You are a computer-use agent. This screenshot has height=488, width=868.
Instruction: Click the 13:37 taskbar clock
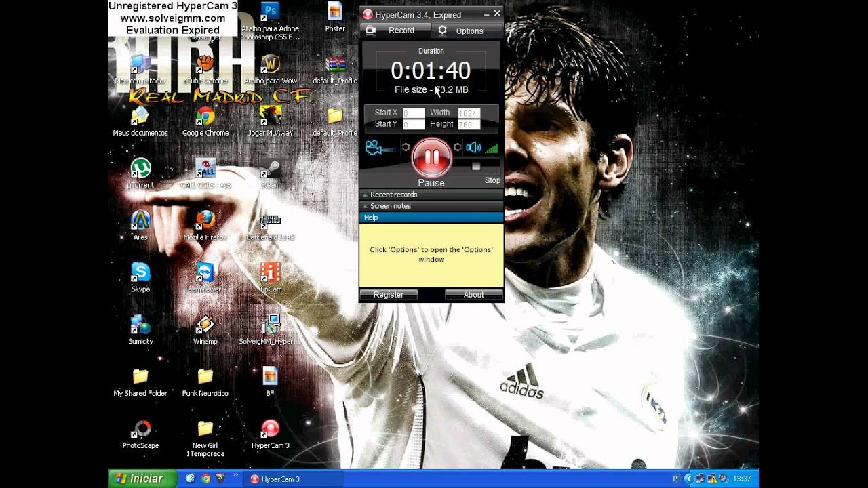pyautogui.click(x=742, y=479)
